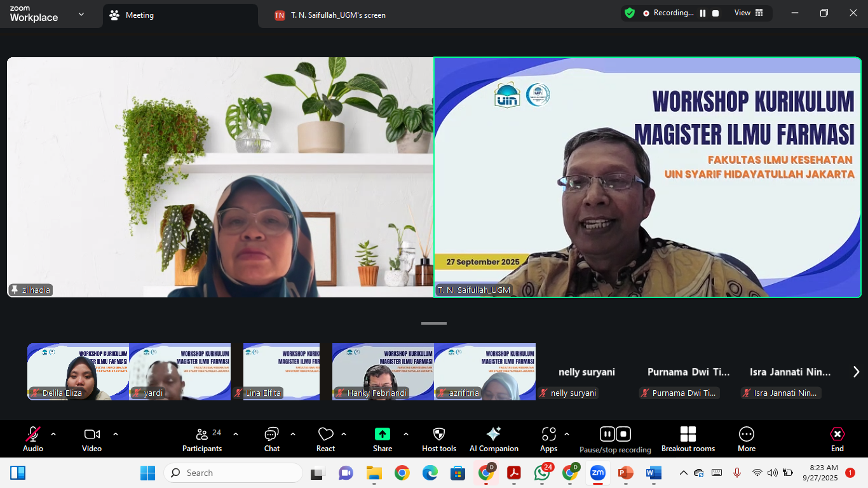868x488 pixels.
Task: Pause the recording in toolbar
Action: pyautogui.click(x=607, y=434)
